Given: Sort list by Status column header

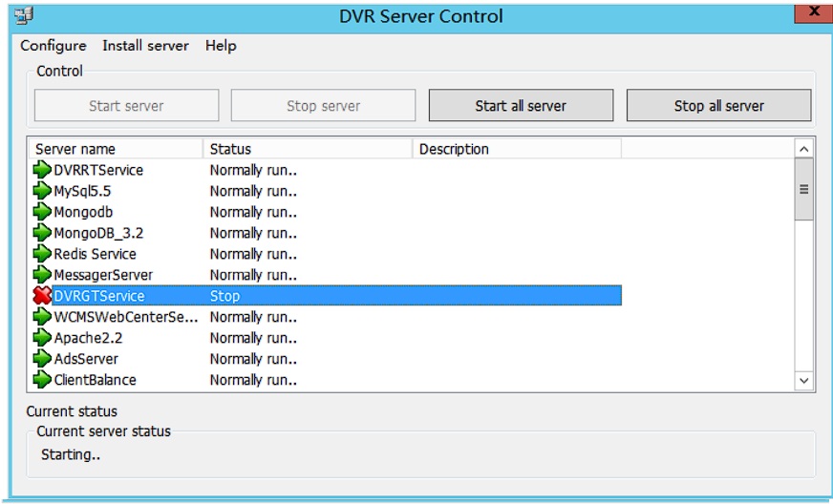Looking at the screenshot, I should click(308, 149).
